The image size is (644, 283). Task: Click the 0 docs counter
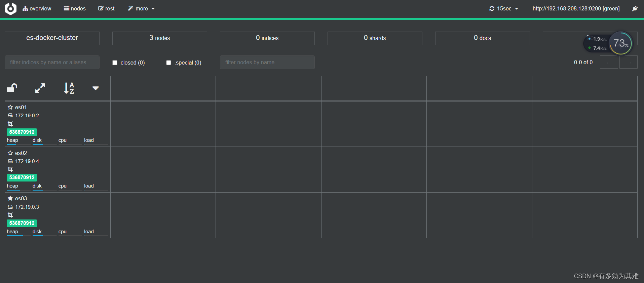pyautogui.click(x=483, y=38)
